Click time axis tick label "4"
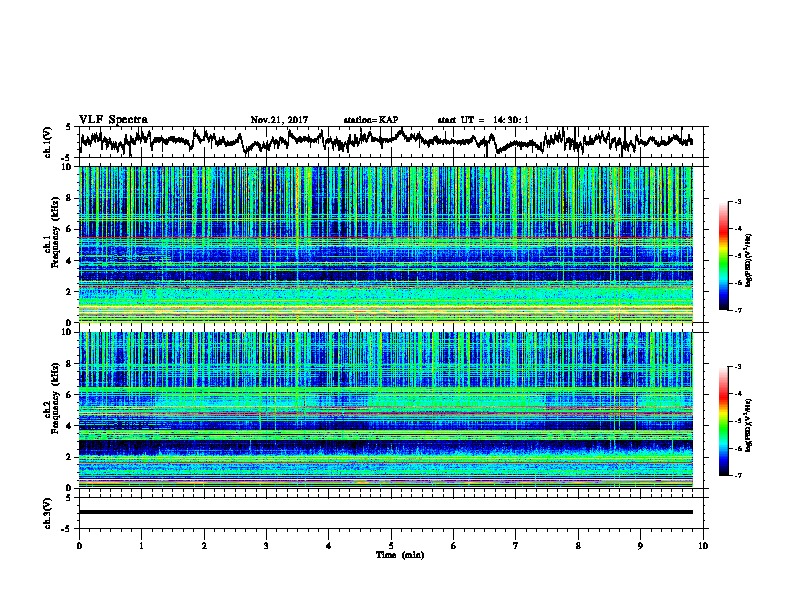 [x=329, y=546]
